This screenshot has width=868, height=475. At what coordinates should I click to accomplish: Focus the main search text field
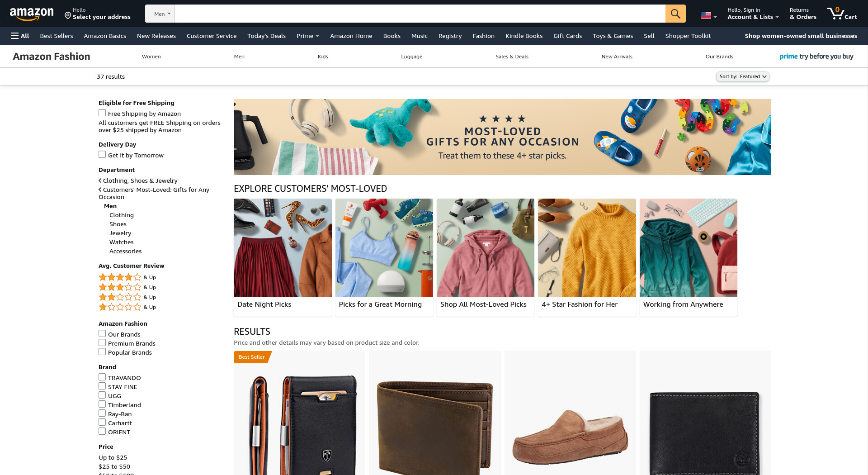(x=420, y=14)
